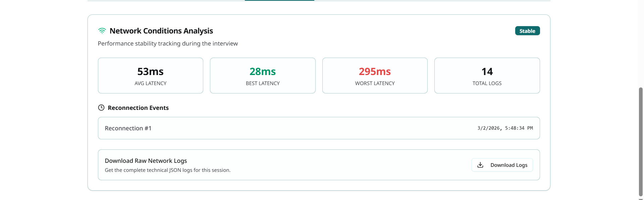Image resolution: width=644 pixels, height=200 pixels.
Task: Click the WORST LATENCY label
Action: 375,83
